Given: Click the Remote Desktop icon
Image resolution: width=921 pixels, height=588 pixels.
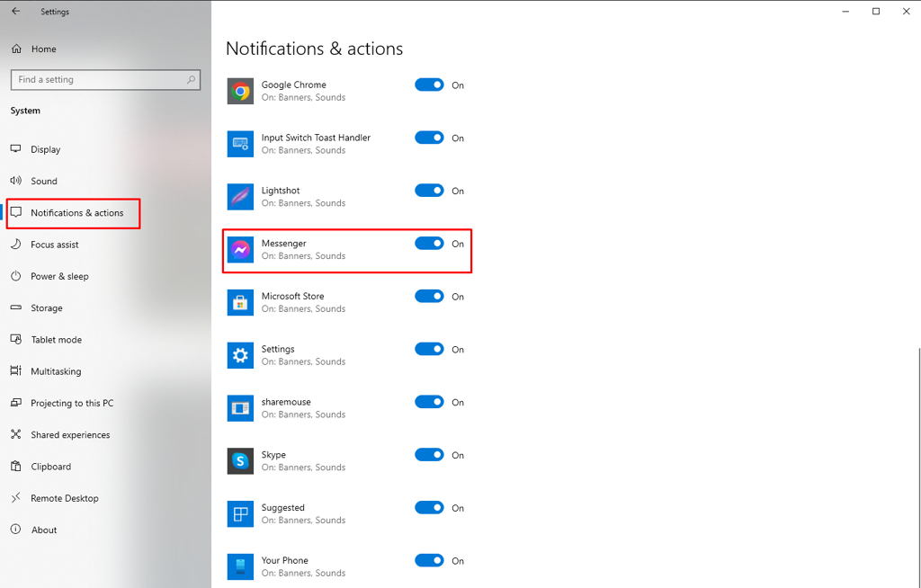Looking at the screenshot, I should click(16, 497).
